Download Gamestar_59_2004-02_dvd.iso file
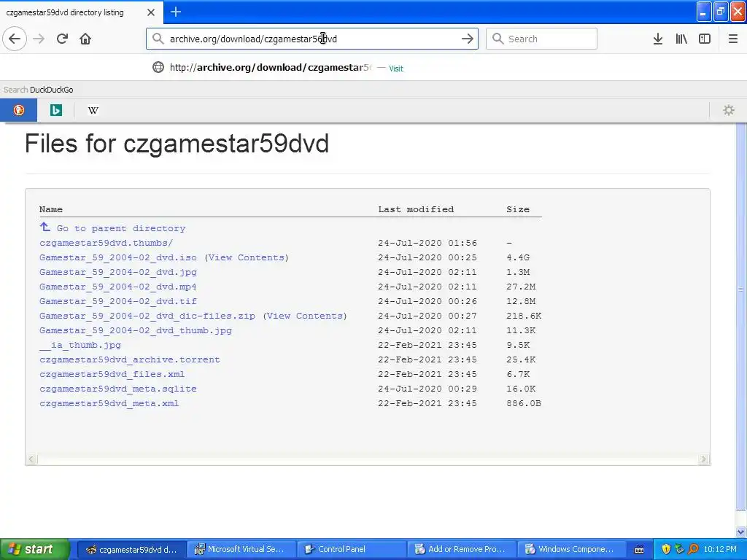This screenshot has width=747, height=560. tap(117, 257)
